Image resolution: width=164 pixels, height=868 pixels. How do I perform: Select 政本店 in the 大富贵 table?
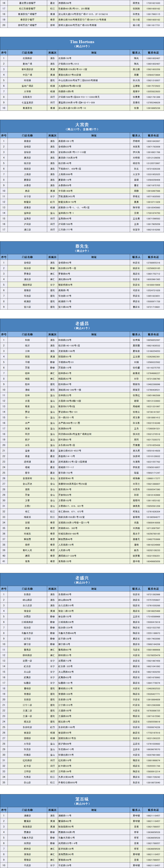(27, 208)
